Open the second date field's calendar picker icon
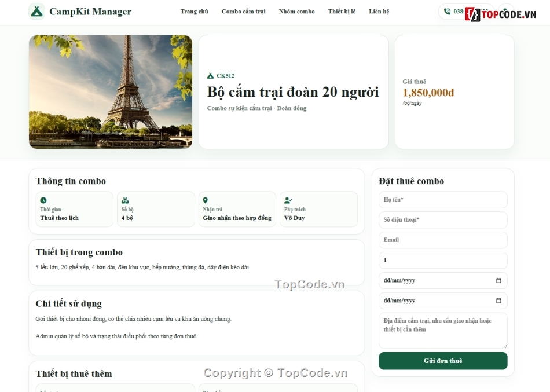 tap(499, 301)
